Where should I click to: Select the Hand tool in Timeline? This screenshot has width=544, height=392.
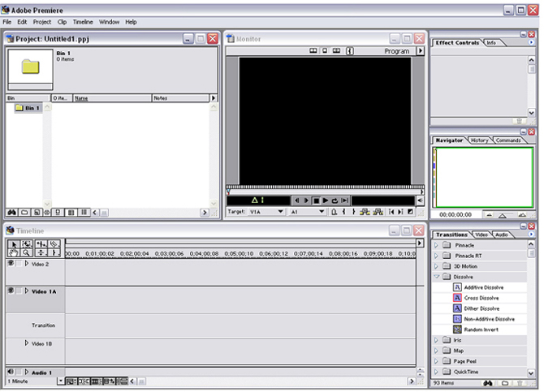coord(14,253)
